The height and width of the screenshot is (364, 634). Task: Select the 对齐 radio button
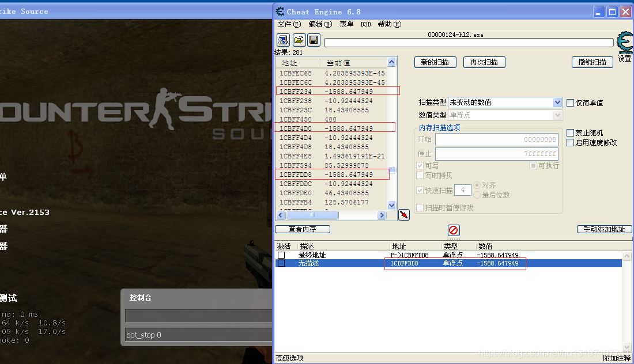coord(477,185)
